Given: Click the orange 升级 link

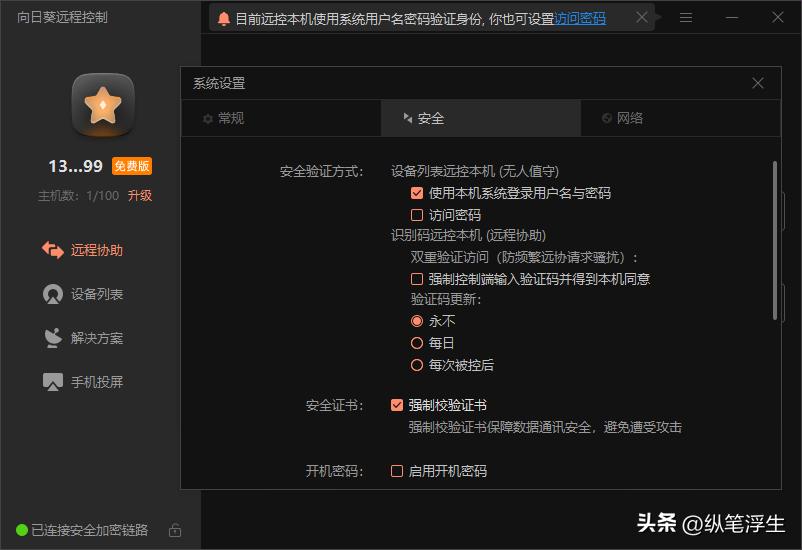Looking at the screenshot, I should coord(140,195).
